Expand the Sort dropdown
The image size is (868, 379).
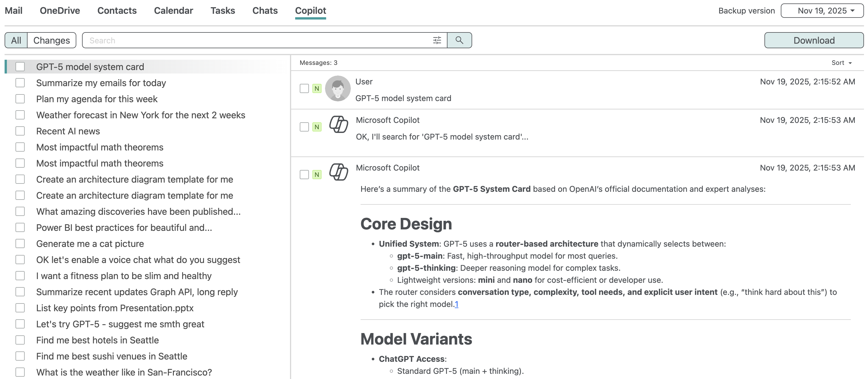pos(841,63)
